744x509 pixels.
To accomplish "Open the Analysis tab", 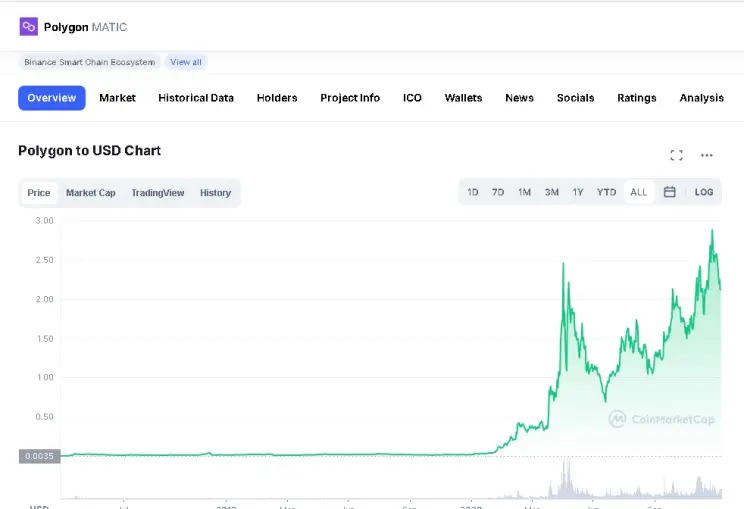I will (x=701, y=98).
